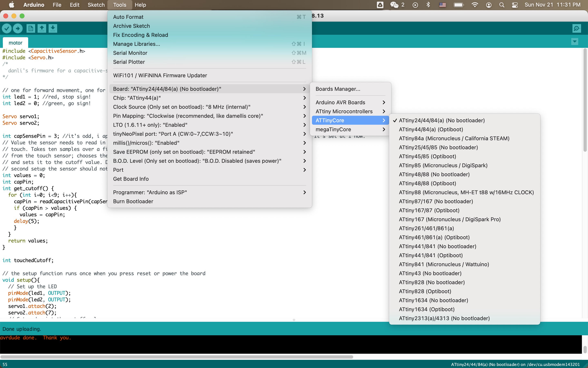Select ATtiny1634 (Optiboot) board
Viewport: 588px width, 368px height.
pyautogui.click(x=464, y=309)
